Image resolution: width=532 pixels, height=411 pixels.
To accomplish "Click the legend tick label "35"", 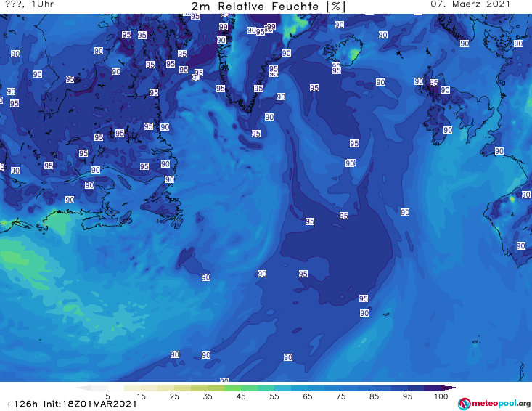I will click(208, 396).
